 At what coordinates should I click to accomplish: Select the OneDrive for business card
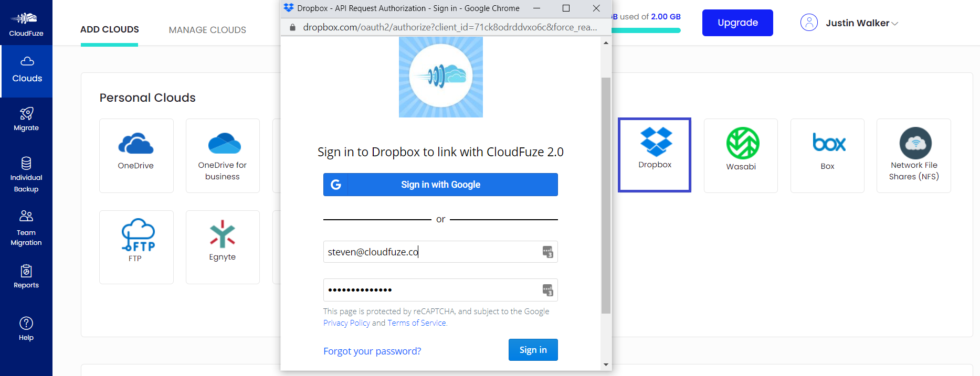(x=223, y=155)
